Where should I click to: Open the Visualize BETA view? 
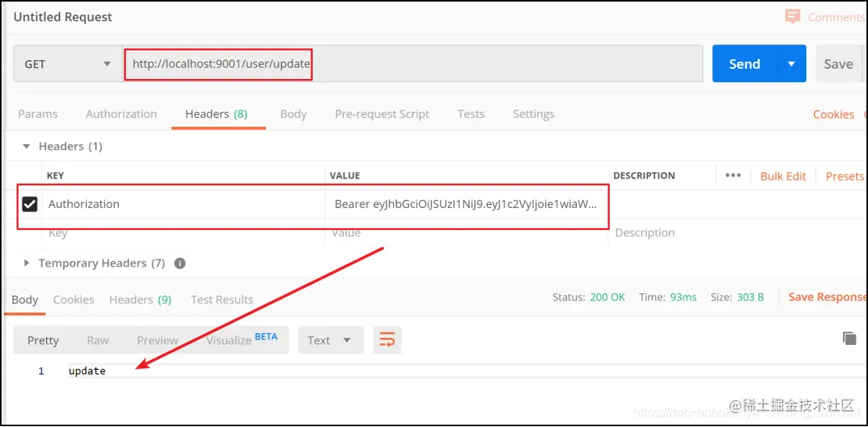pyautogui.click(x=242, y=339)
